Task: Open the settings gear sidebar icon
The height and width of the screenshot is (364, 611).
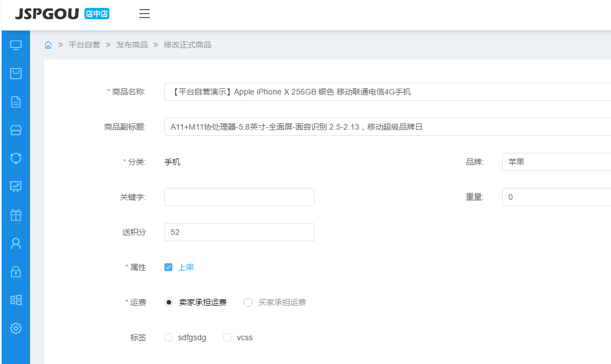Action: pyautogui.click(x=16, y=328)
